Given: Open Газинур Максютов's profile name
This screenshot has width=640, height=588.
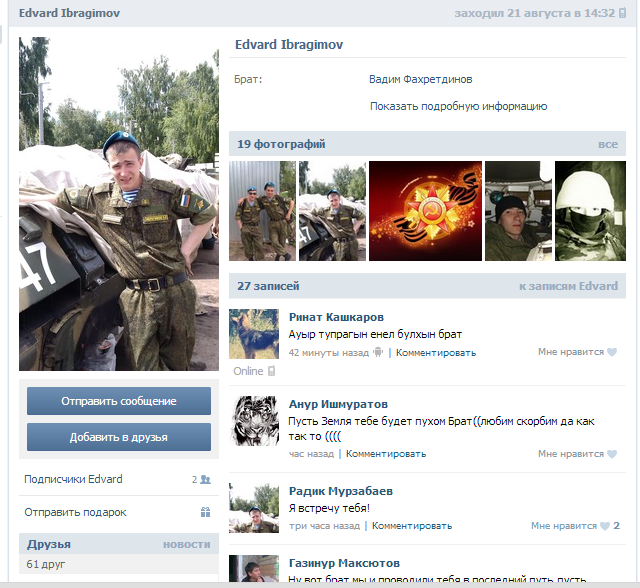Looking at the screenshot, I should [x=344, y=563].
